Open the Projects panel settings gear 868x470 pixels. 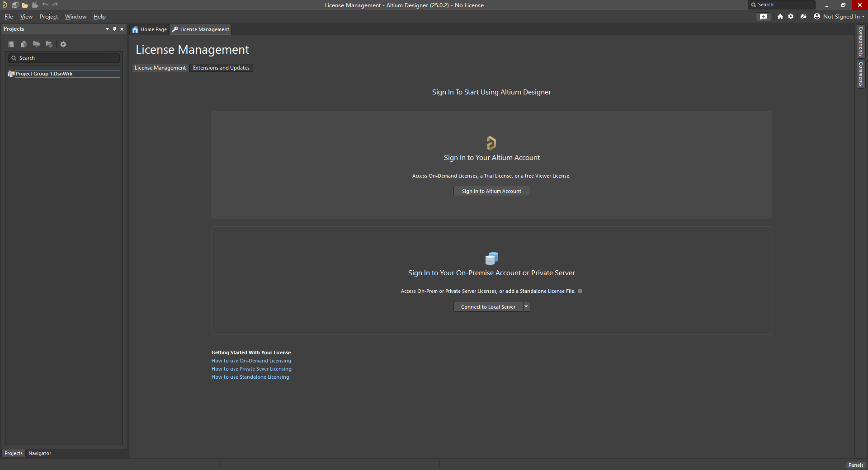click(63, 44)
